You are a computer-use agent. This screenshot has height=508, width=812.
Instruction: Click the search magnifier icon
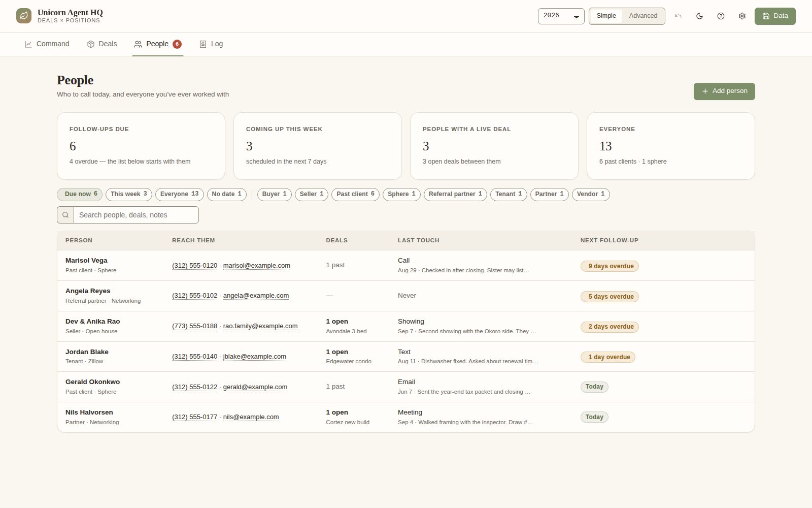[65, 215]
